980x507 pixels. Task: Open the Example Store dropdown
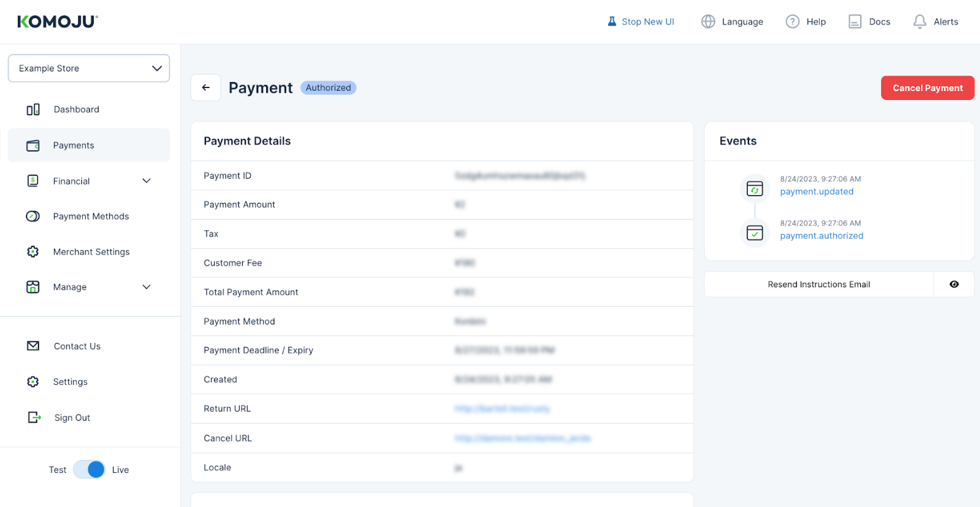click(x=89, y=68)
